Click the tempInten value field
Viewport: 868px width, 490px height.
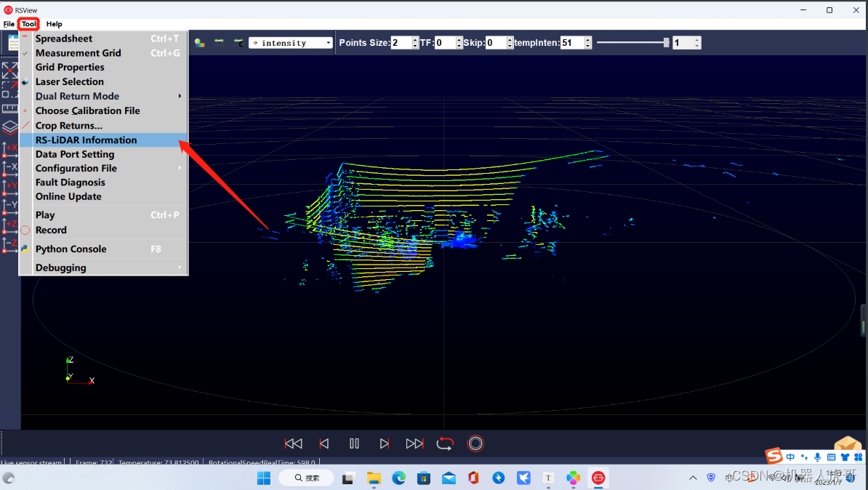point(572,43)
